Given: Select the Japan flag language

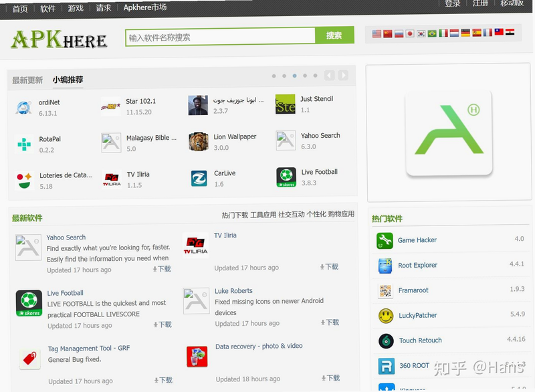Looking at the screenshot, I should click(410, 33).
